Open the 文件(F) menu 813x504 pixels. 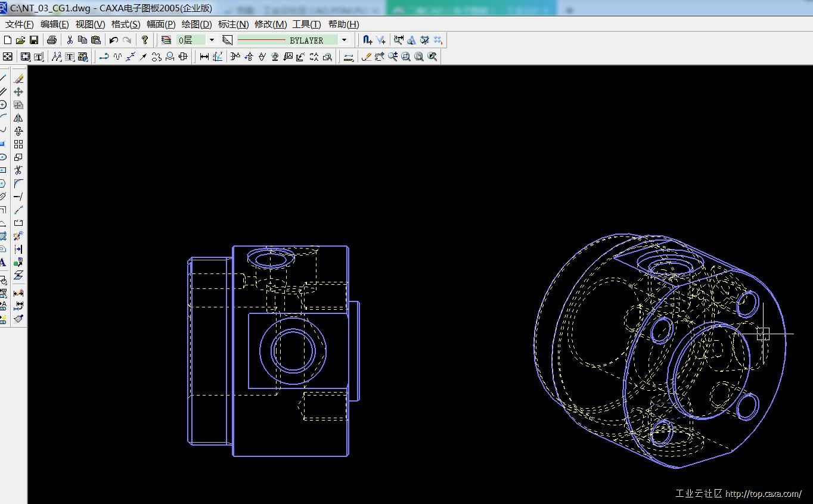point(19,24)
